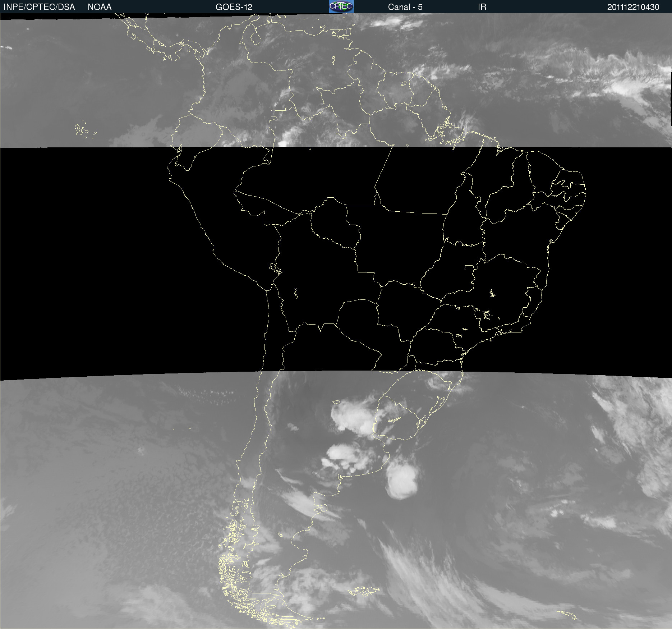Viewport: 672px width, 629px height.
Task: Click the IR label in header
Action: (482, 7)
